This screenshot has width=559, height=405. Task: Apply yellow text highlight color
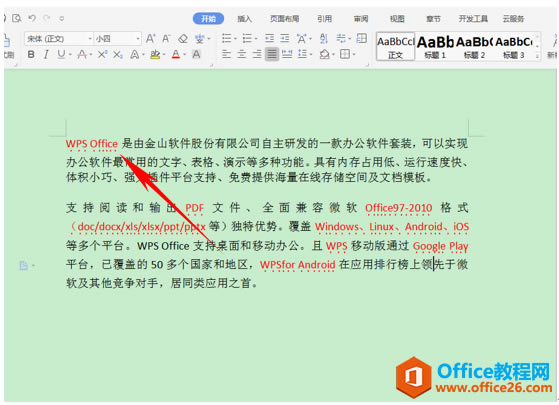155,55
